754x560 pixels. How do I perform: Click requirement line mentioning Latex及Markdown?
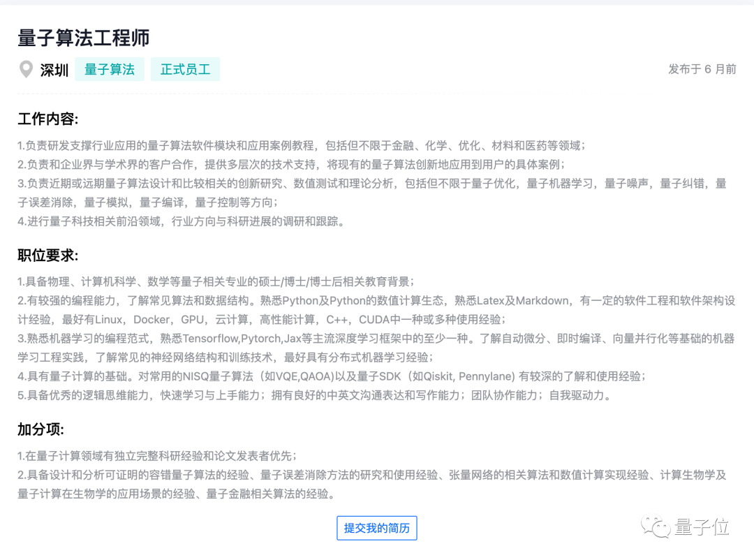[376, 310]
